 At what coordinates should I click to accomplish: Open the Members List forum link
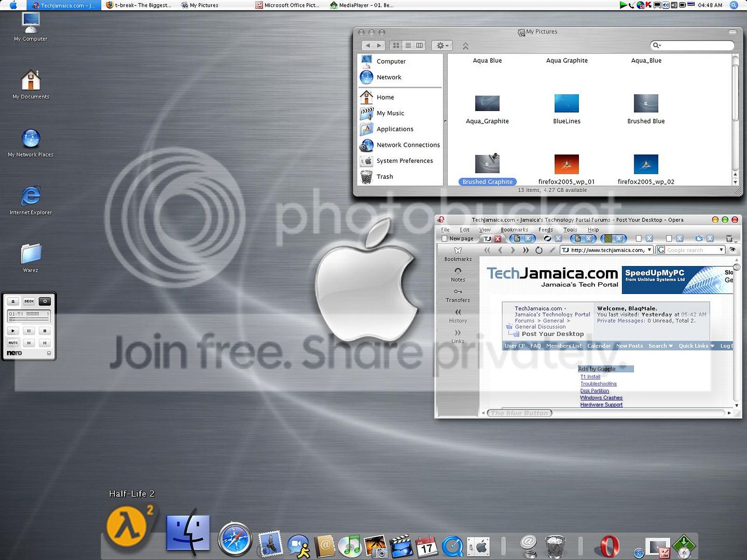[x=564, y=346]
